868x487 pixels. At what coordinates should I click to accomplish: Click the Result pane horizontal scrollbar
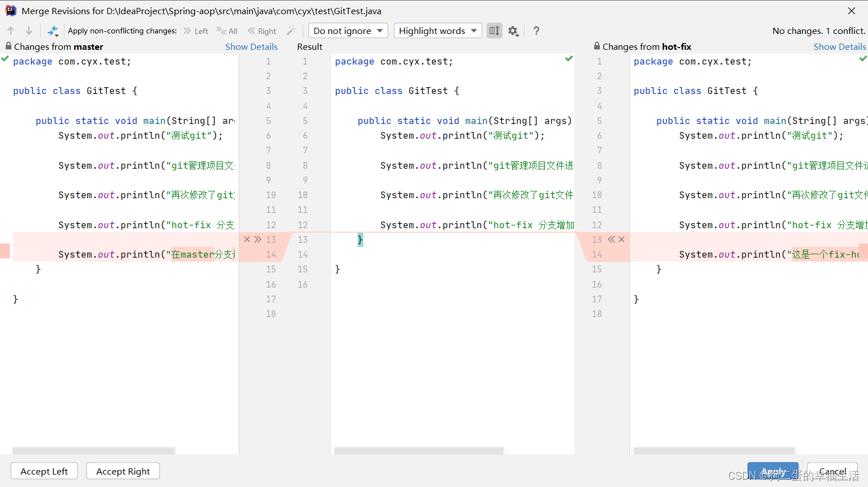coord(419,451)
